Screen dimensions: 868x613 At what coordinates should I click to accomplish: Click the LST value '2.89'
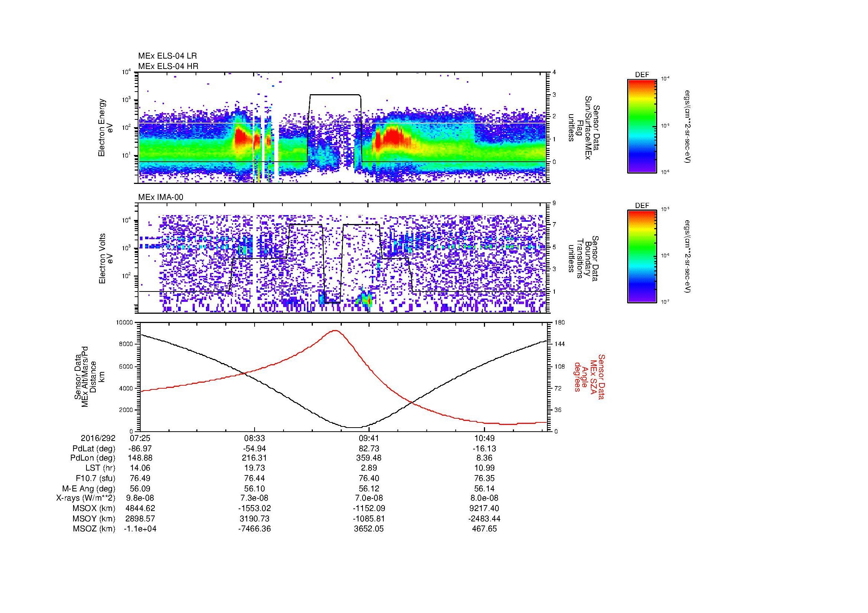[x=369, y=468]
